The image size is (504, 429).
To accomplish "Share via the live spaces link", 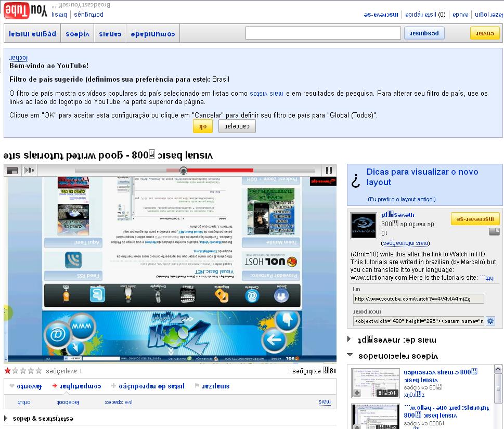I will tap(118, 402).
